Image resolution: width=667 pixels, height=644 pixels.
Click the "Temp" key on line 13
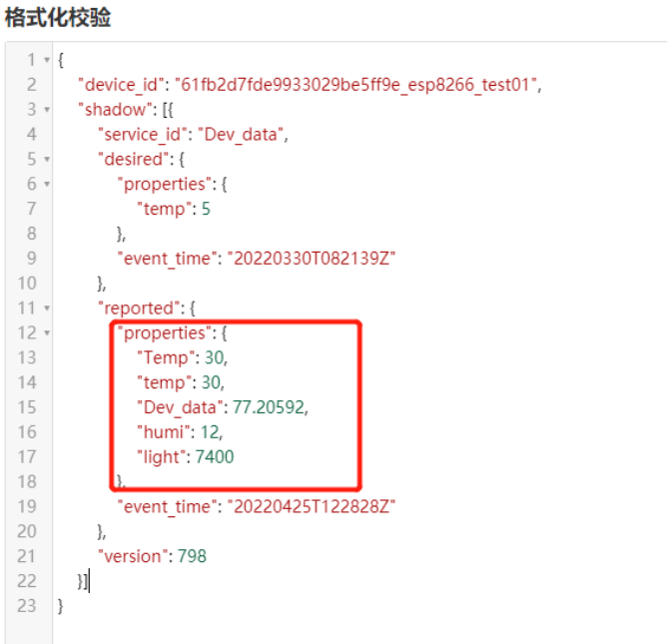pos(166,357)
